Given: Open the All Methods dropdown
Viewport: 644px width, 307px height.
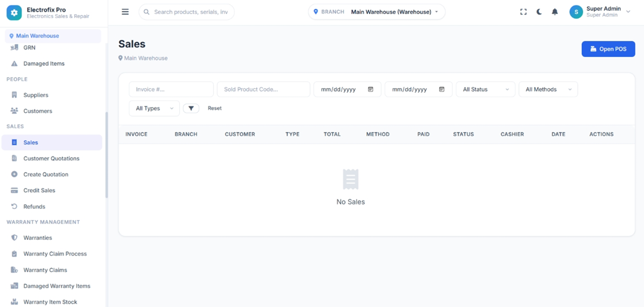Looking at the screenshot, I should (548, 89).
